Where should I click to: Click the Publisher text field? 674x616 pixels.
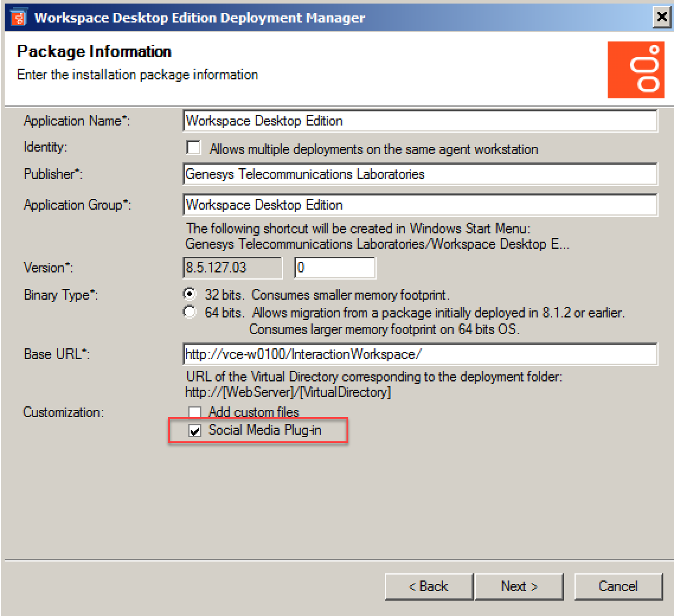click(420, 174)
